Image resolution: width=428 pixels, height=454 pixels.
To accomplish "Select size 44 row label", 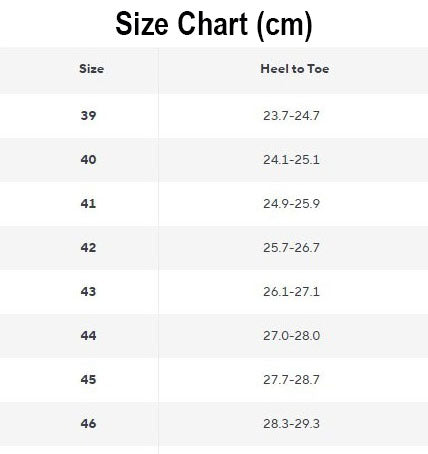I will coord(88,336).
